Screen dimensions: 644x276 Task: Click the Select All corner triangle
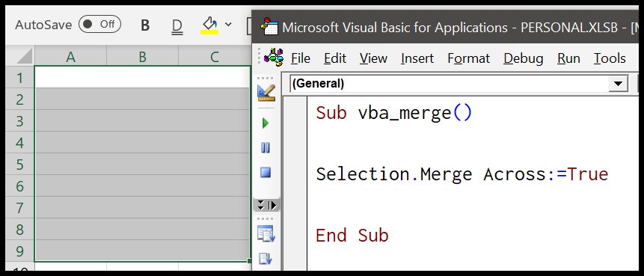(20, 57)
